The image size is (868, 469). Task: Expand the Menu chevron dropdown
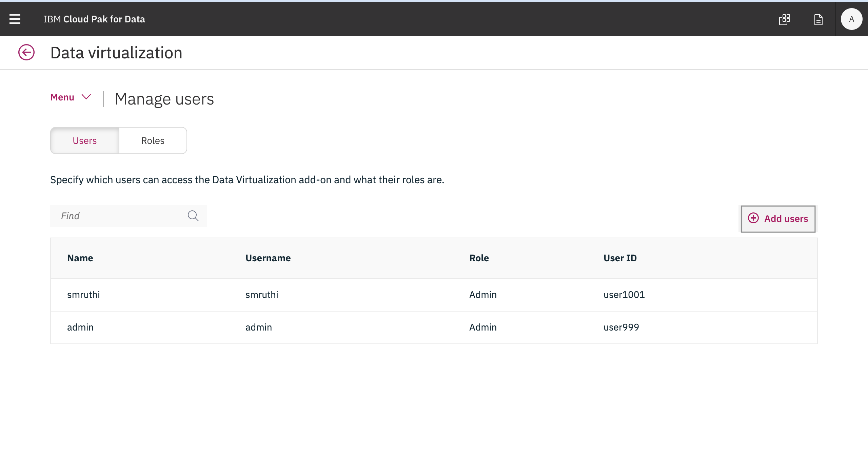86,97
